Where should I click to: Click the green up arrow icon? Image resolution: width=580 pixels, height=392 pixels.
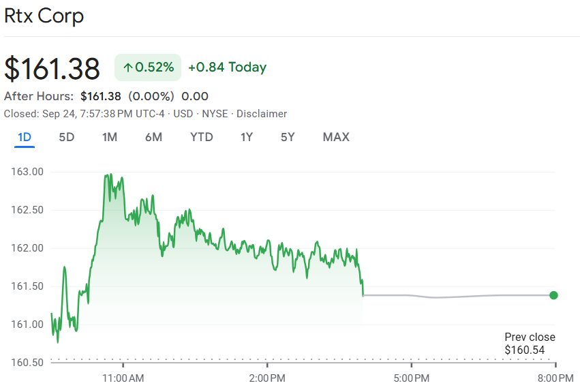(127, 67)
